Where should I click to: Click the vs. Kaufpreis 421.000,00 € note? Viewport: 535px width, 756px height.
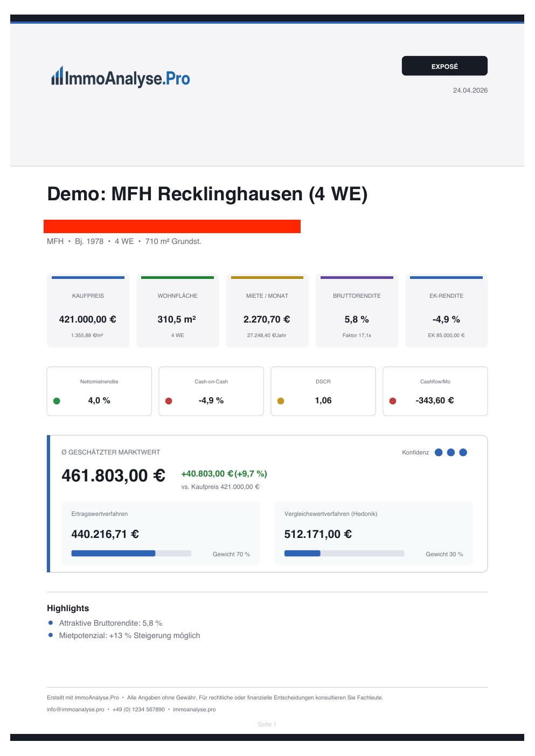pyautogui.click(x=220, y=487)
